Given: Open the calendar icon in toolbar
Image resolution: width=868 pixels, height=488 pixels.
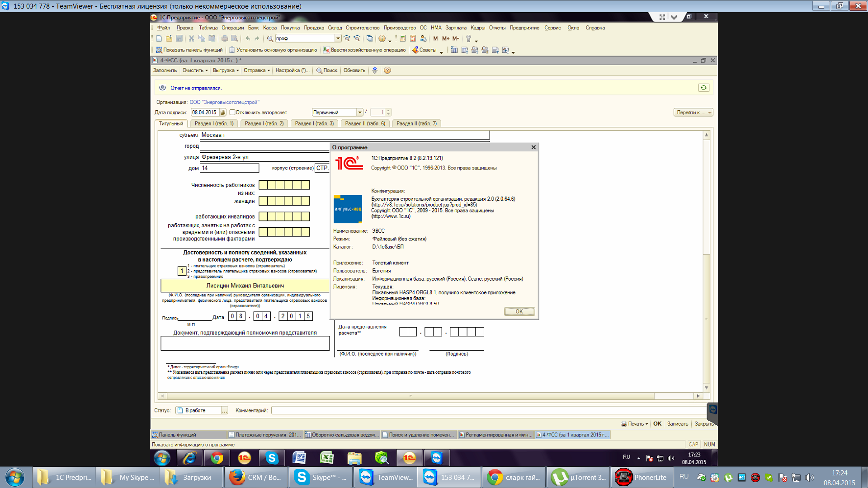Looking at the screenshot, I should (x=413, y=39).
